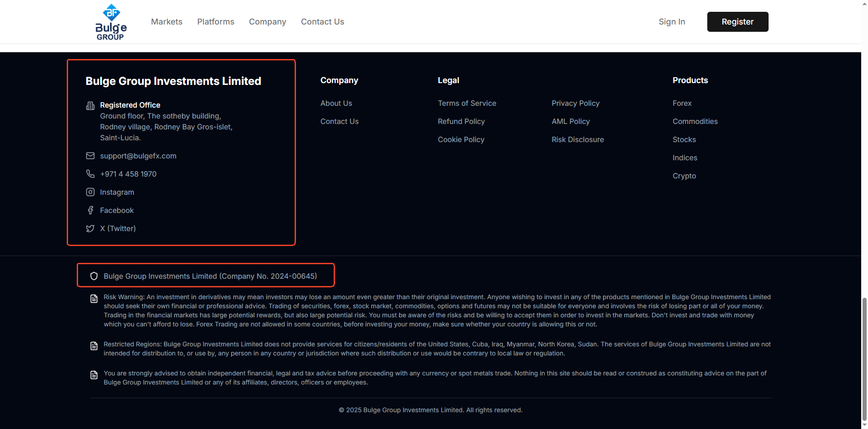
Task: Click the Instagram icon in footer
Action: tap(90, 192)
